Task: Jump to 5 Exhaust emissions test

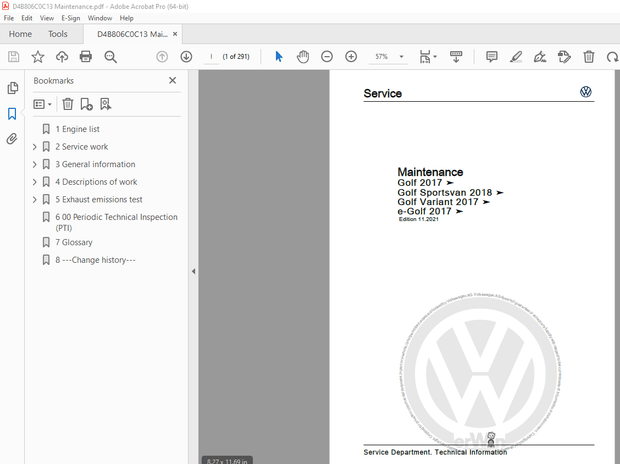Action: pyautogui.click(x=98, y=199)
